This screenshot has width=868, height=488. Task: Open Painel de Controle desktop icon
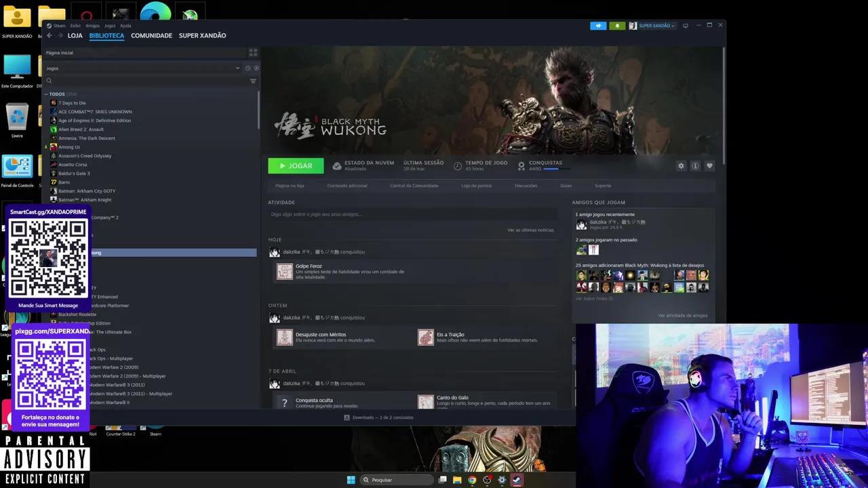pyautogui.click(x=17, y=171)
